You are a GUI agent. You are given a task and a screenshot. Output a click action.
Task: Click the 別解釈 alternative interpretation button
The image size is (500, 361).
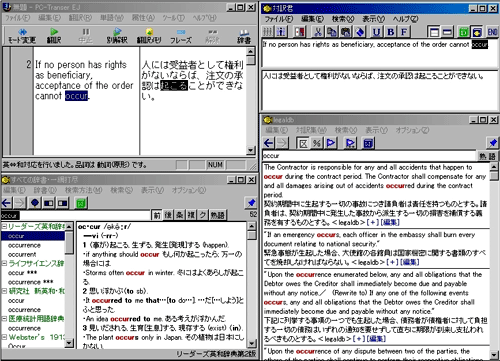[x=117, y=36]
